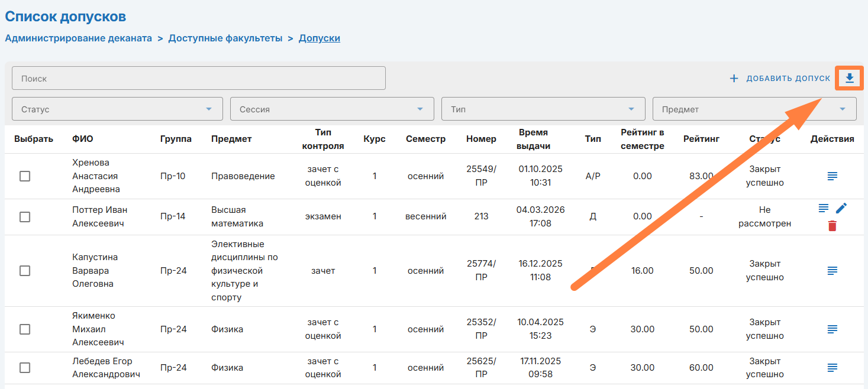
Task: Click Добавить допуск button
Action: (780, 79)
